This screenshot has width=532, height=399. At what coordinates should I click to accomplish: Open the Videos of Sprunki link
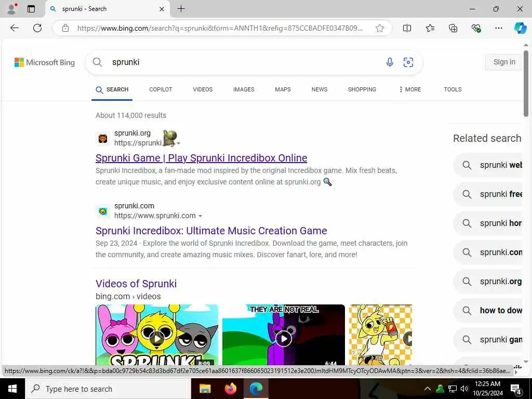click(x=136, y=284)
